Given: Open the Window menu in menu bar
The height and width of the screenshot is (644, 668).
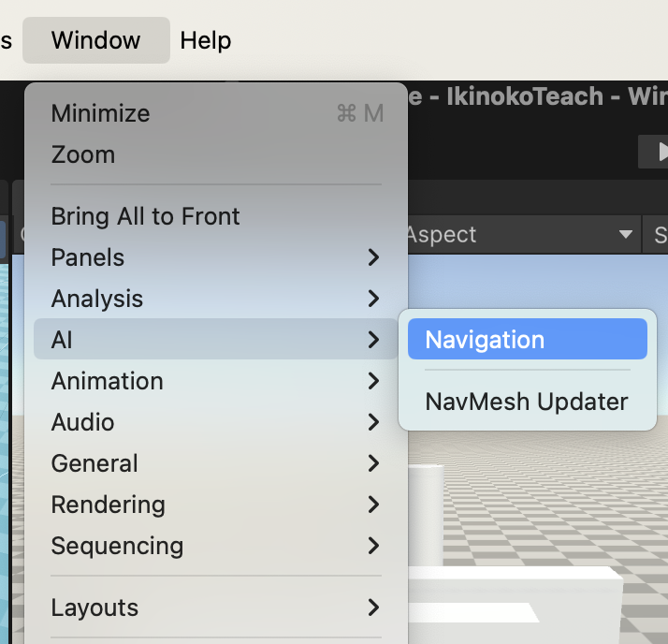Looking at the screenshot, I should pyautogui.click(x=95, y=40).
